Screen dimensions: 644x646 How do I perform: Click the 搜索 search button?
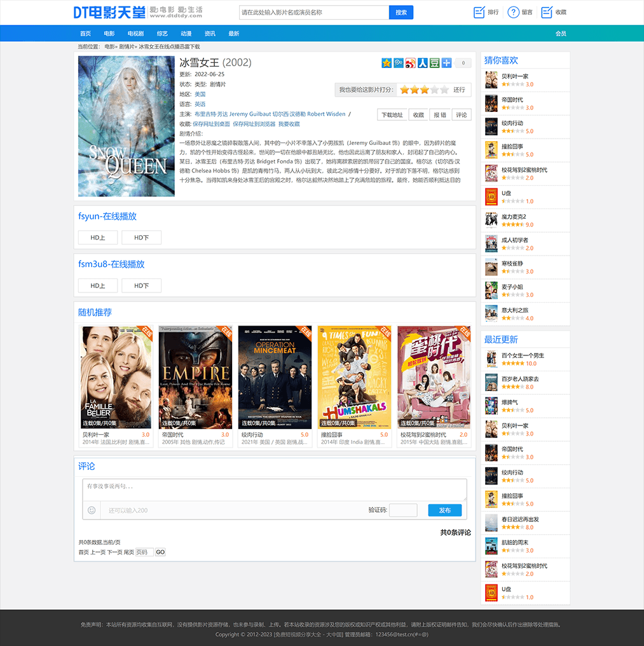click(x=401, y=12)
